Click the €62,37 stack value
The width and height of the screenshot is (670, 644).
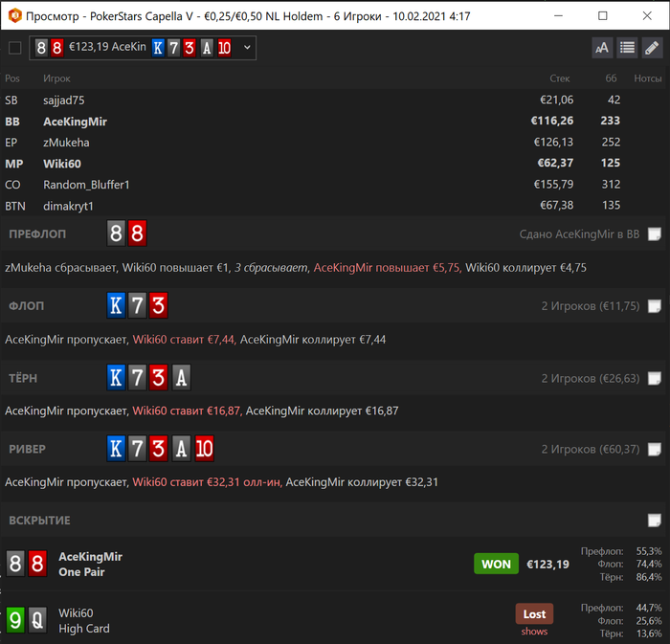tap(555, 163)
